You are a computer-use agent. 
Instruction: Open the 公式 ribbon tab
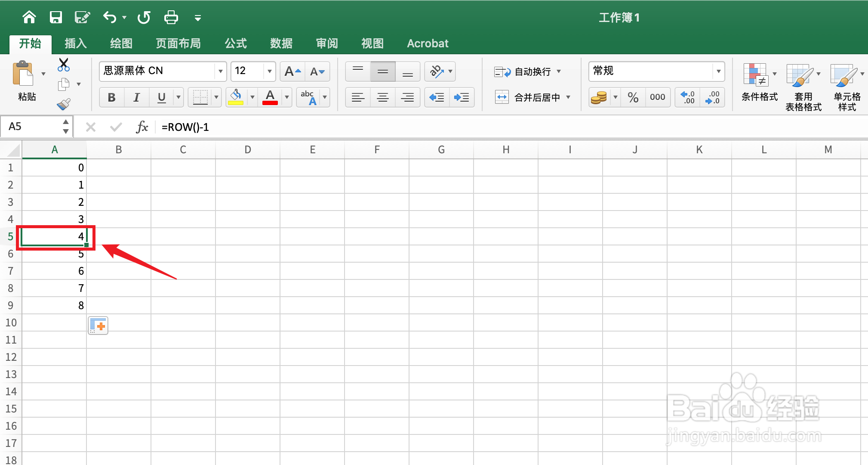pyautogui.click(x=236, y=43)
